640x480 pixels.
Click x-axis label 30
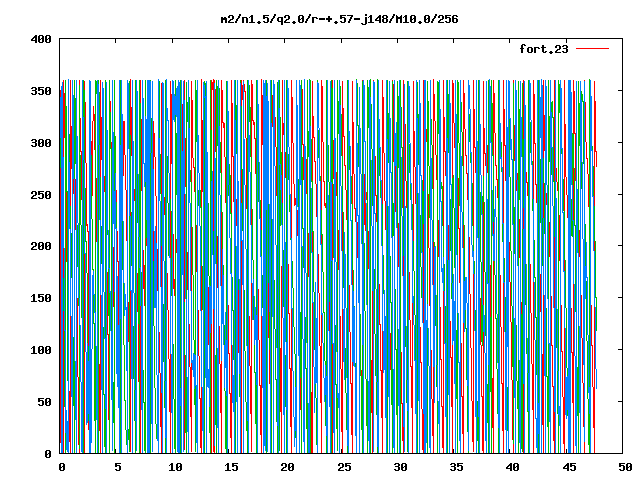(x=400, y=467)
